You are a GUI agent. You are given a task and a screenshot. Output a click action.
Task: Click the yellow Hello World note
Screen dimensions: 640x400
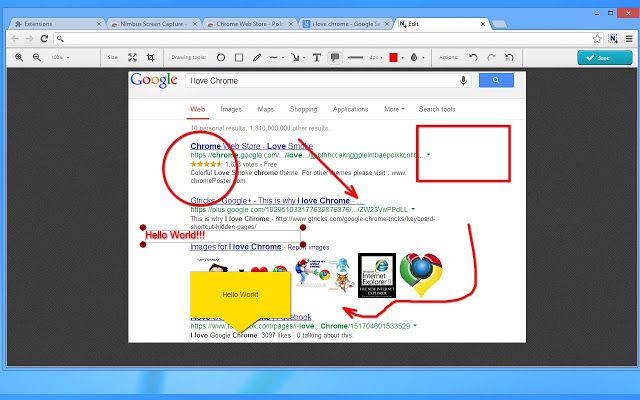pos(240,293)
